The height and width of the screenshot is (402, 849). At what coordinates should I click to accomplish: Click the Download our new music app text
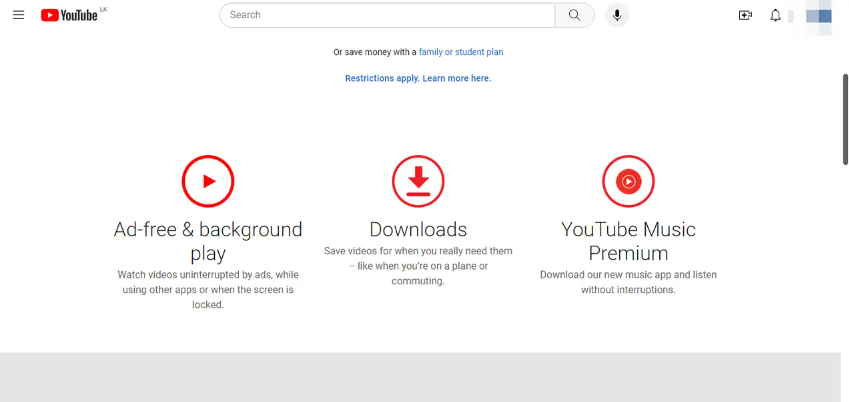[x=628, y=282]
